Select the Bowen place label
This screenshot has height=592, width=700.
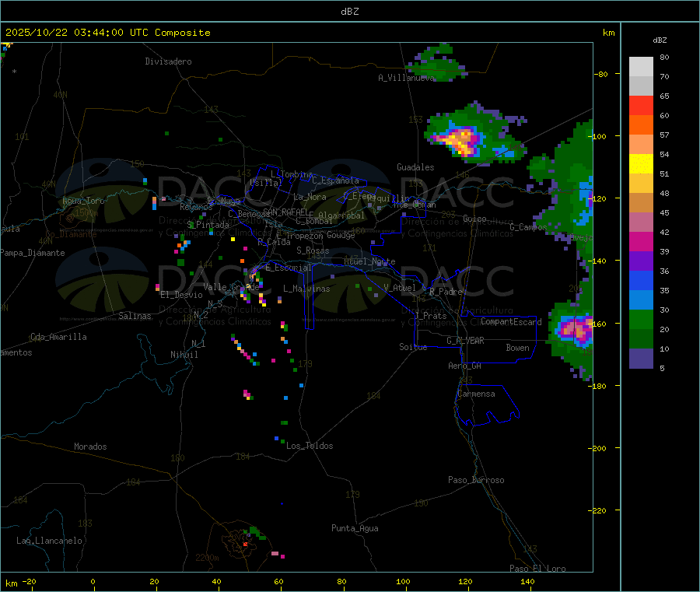coord(517,348)
